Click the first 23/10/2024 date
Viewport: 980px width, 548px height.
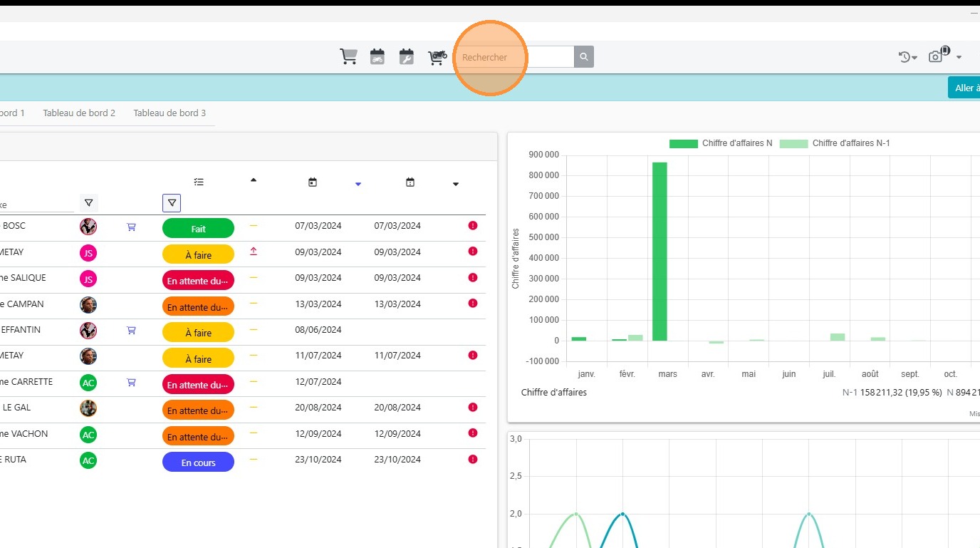click(318, 459)
